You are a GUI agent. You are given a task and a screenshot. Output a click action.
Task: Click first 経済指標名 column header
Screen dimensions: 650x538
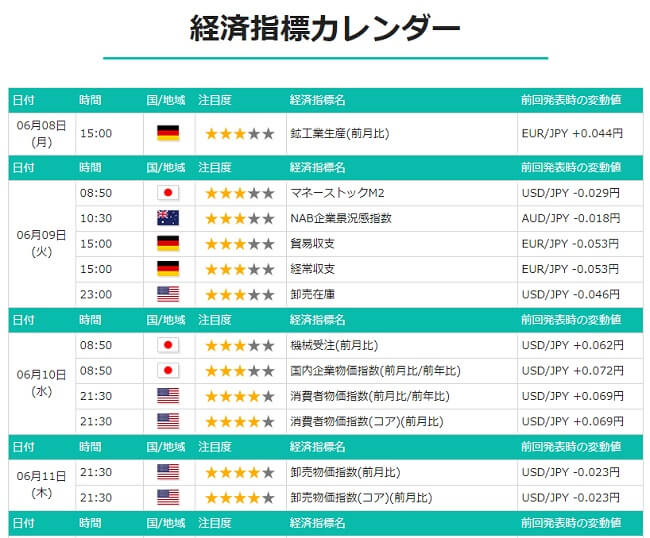click(317, 100)
